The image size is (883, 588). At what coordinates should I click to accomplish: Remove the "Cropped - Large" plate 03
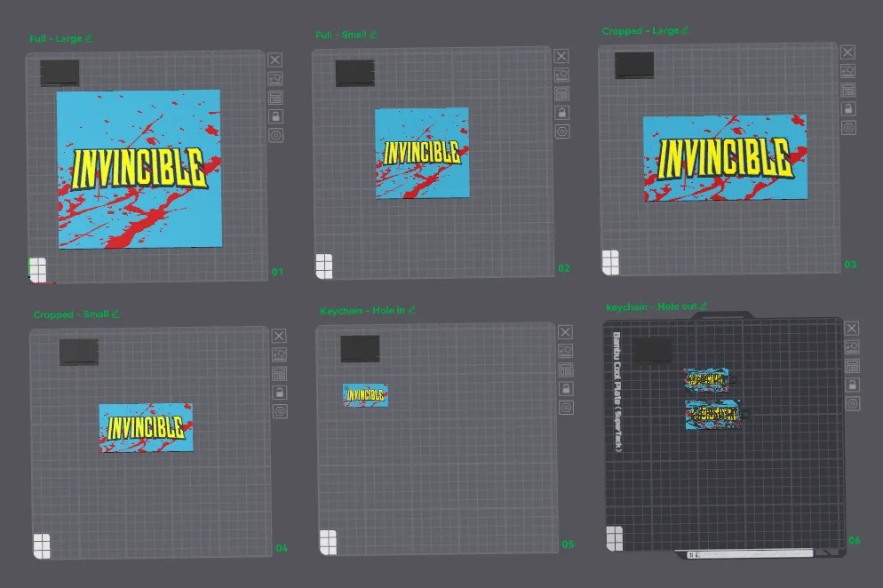847,52
